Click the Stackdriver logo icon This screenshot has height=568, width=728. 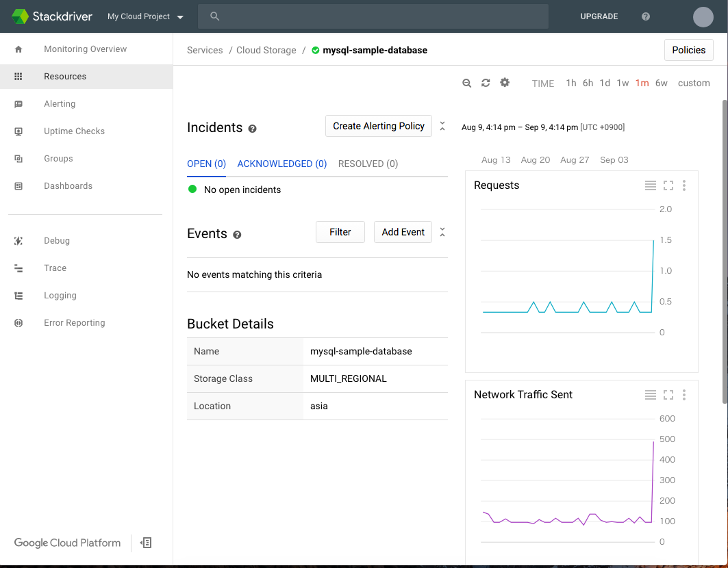[20, 16]
